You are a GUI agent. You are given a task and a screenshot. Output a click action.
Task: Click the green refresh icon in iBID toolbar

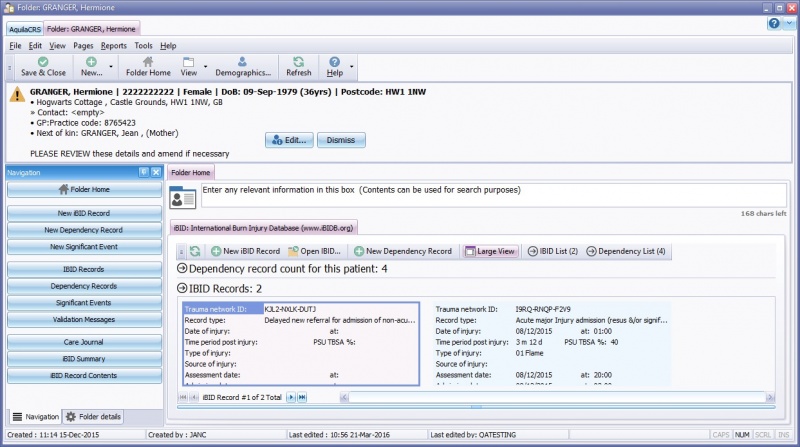tap(195, 251)
